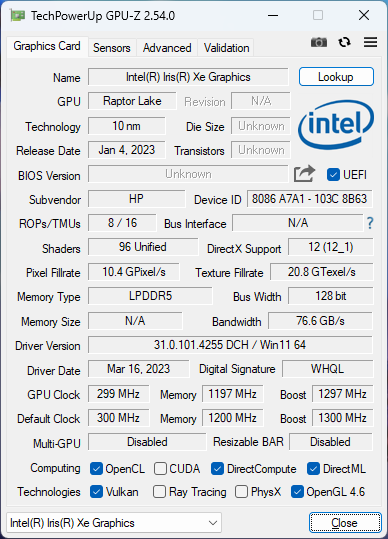
Task: Click the GPU-Z app icon in title bar
Action: click(17, 15)
